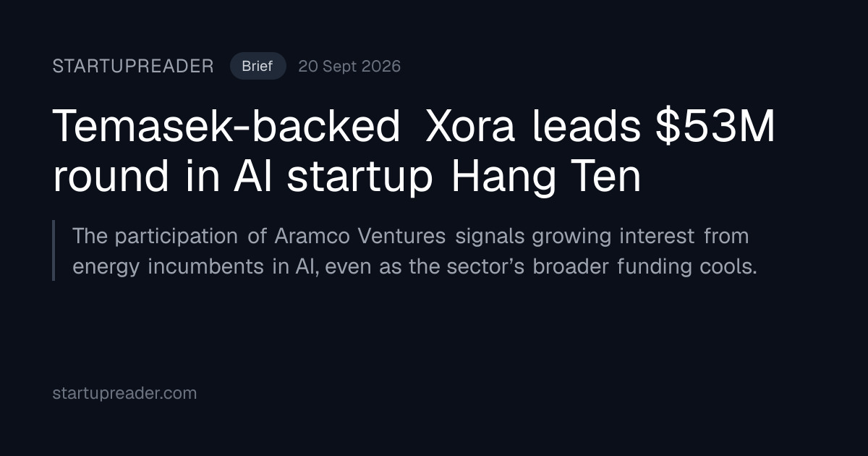Screen dimensions: 868x456
Task: Click Aramco Ventures in the summary
Action: (x=361, y=236)
